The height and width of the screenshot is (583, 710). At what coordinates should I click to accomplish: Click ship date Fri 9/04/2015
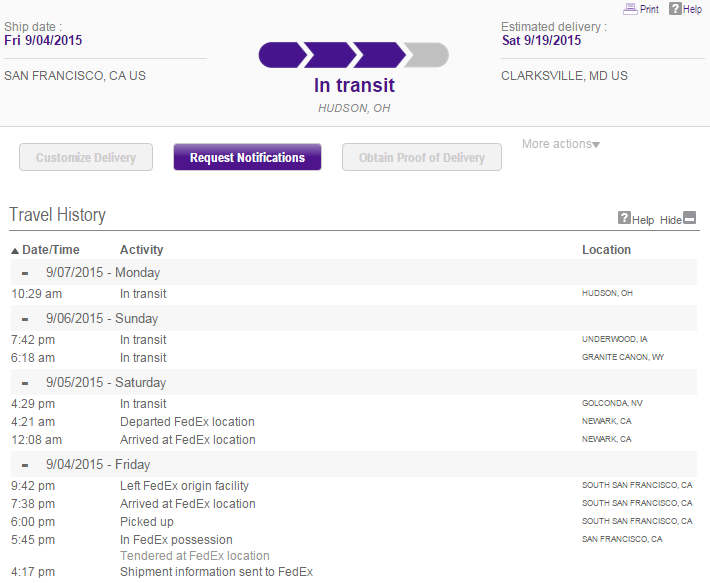click(x=43, y=40)
